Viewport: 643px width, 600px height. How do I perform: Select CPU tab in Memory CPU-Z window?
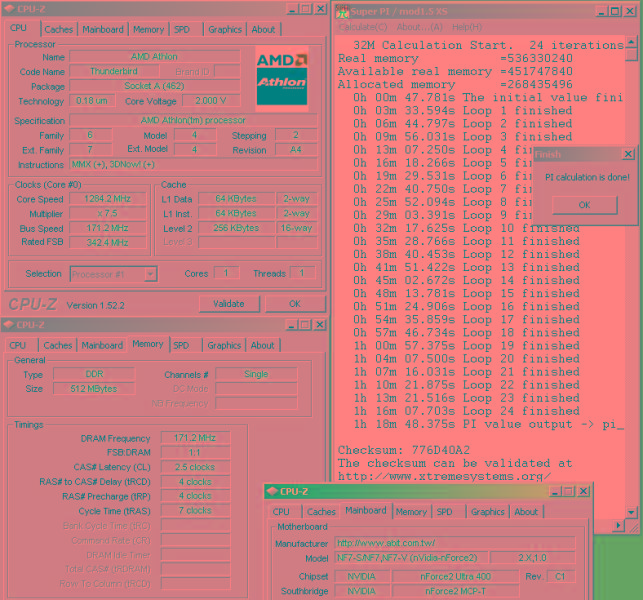point(18,345)
